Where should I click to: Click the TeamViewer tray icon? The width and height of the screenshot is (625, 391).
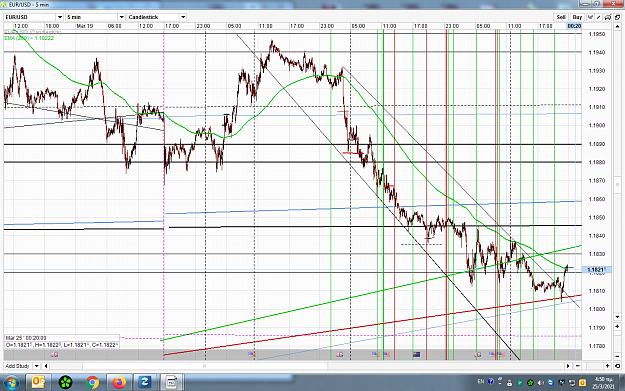(x=550, y=382)
